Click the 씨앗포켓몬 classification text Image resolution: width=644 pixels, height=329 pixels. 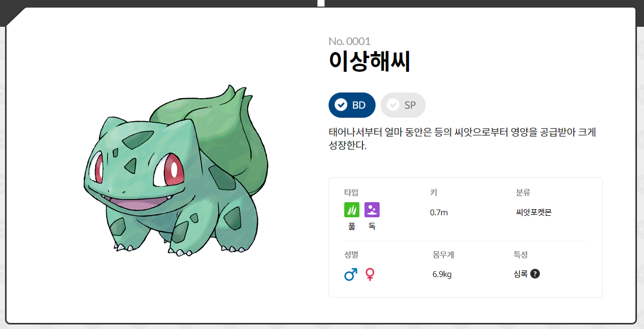click(534, 212)
